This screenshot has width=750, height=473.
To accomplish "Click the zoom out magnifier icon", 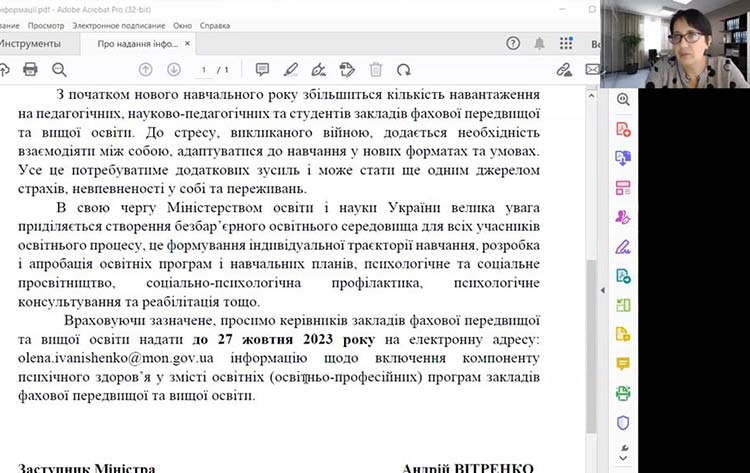I will point(59,69).
